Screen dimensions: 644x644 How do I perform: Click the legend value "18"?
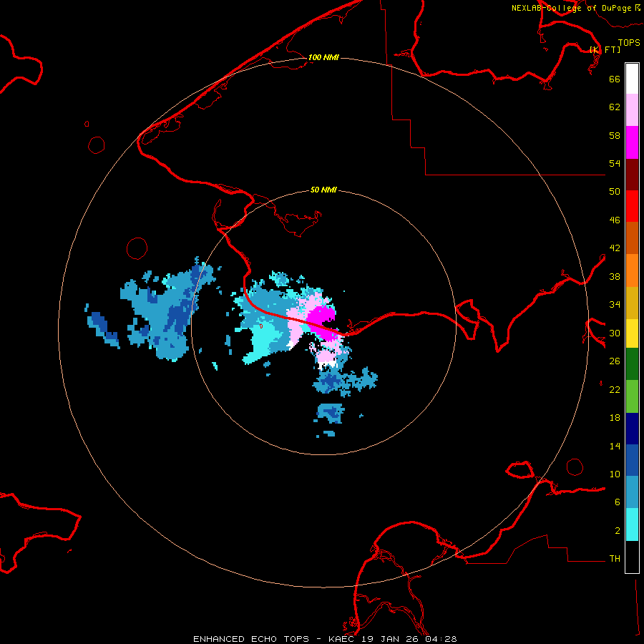615,418
